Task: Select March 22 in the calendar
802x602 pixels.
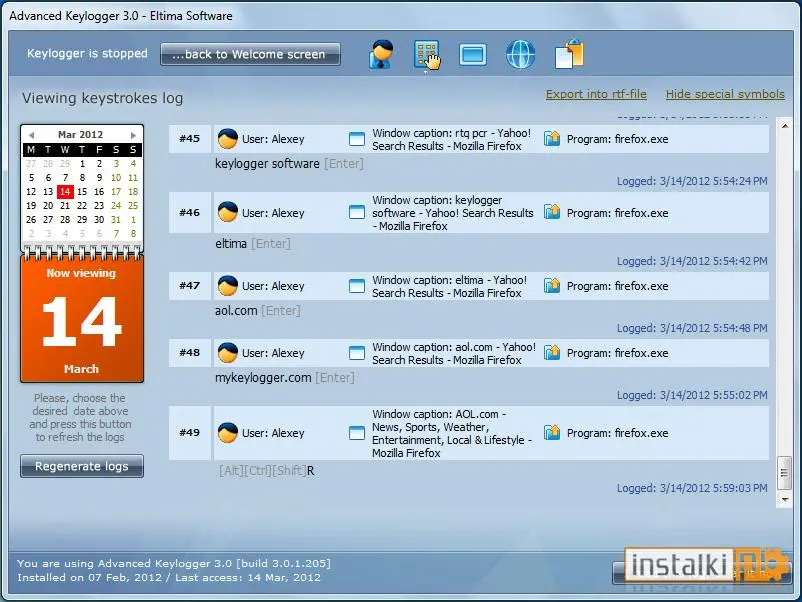Action: pos(82,205)
